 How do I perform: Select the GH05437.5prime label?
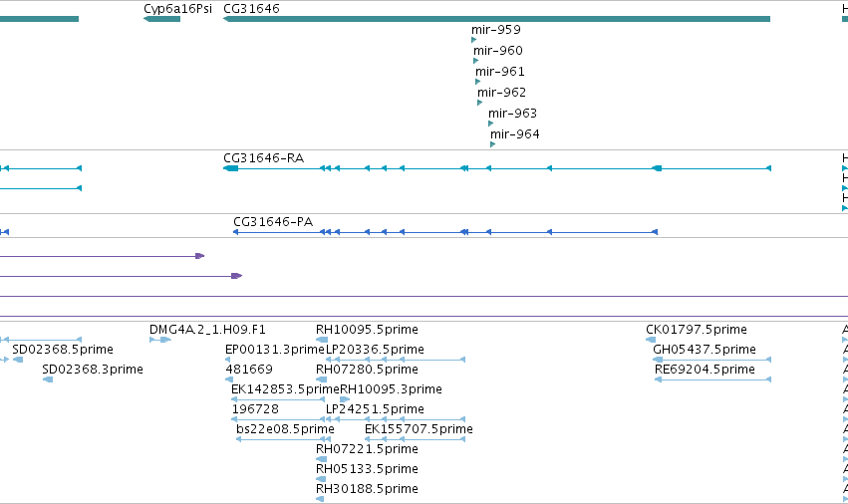pyautogui.click(x=705, y=350)
